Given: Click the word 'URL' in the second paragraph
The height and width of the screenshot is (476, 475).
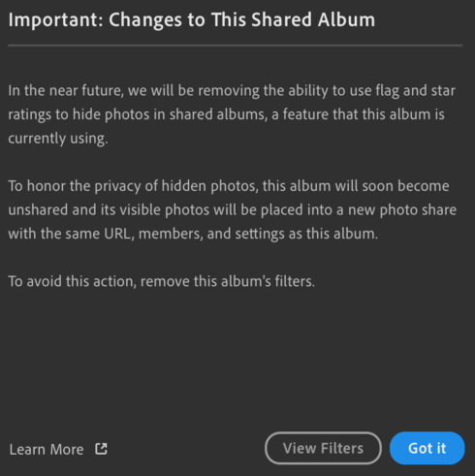Looking at the screenshot, I should 119,234.
